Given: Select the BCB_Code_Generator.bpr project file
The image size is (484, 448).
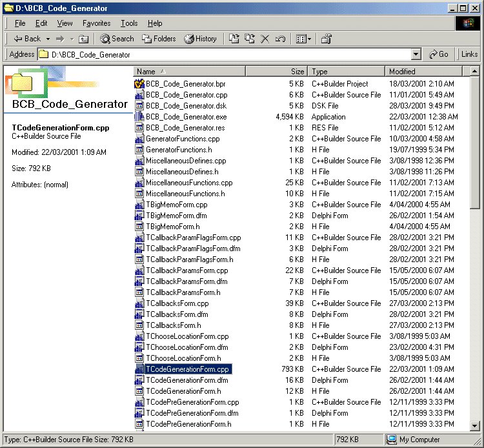Looking at the screenshot, I should 185,84.
